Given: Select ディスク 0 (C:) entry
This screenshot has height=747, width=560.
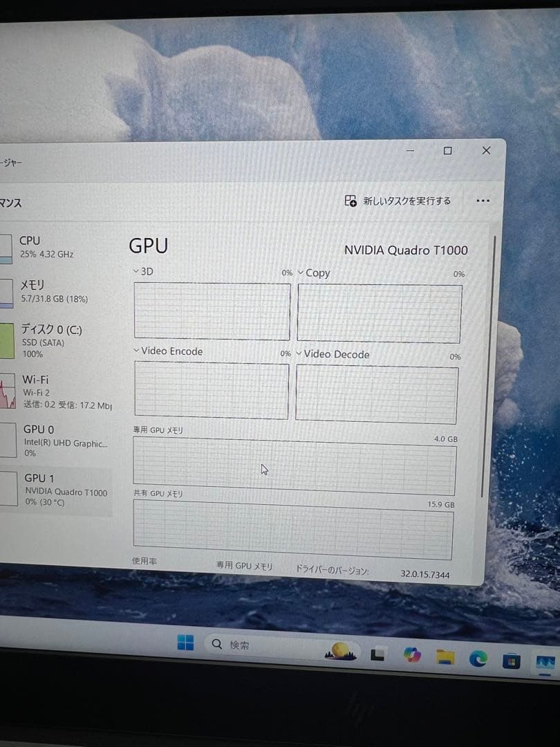Looking at the screenshot, I should 56,341.
